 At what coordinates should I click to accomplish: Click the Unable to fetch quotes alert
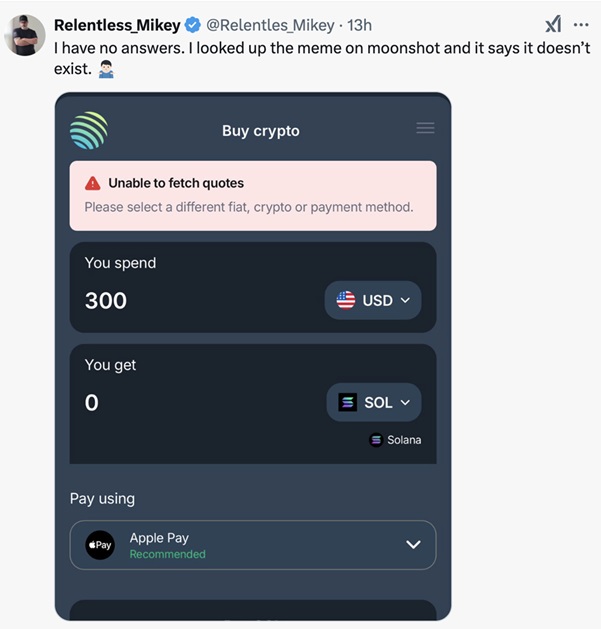click(252, 195)
